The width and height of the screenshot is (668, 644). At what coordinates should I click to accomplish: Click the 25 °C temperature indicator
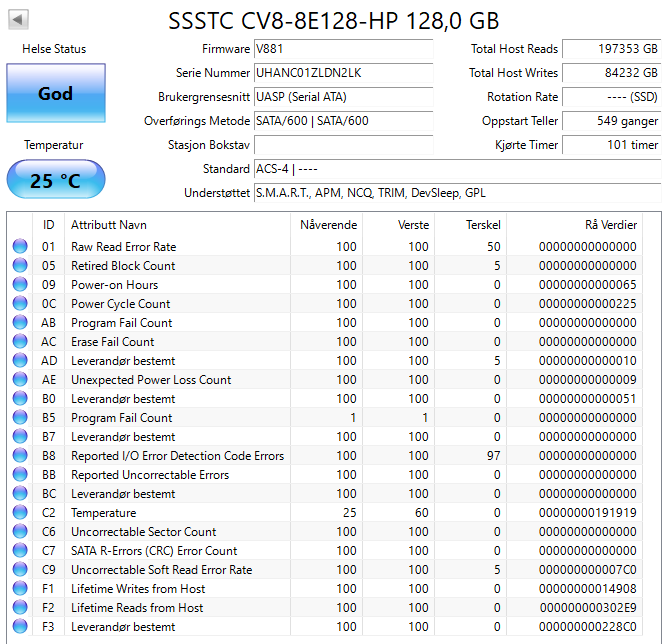pyautogui.click(x=56, y=180)
